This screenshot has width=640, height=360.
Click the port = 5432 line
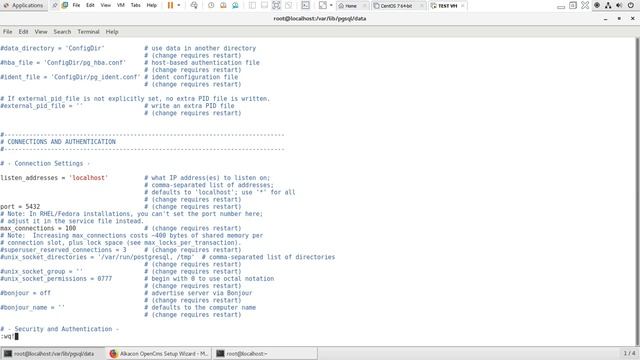(x=20, y=207)
